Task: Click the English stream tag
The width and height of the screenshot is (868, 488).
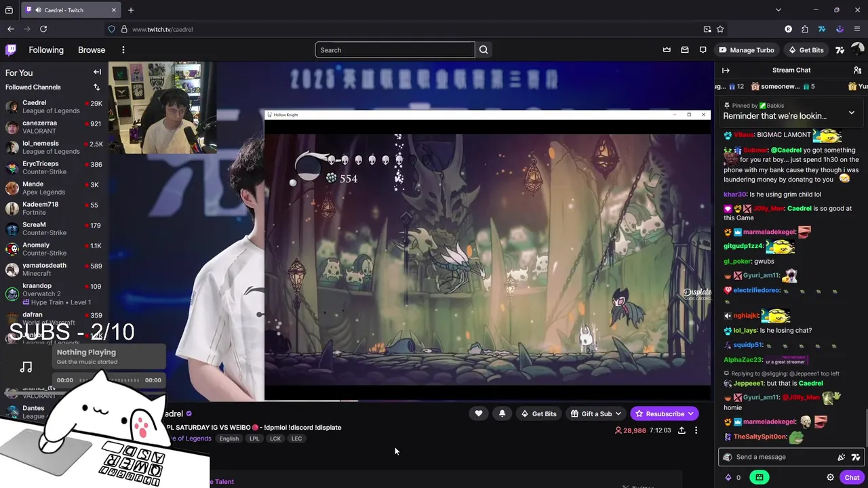Action: (229, 439)
